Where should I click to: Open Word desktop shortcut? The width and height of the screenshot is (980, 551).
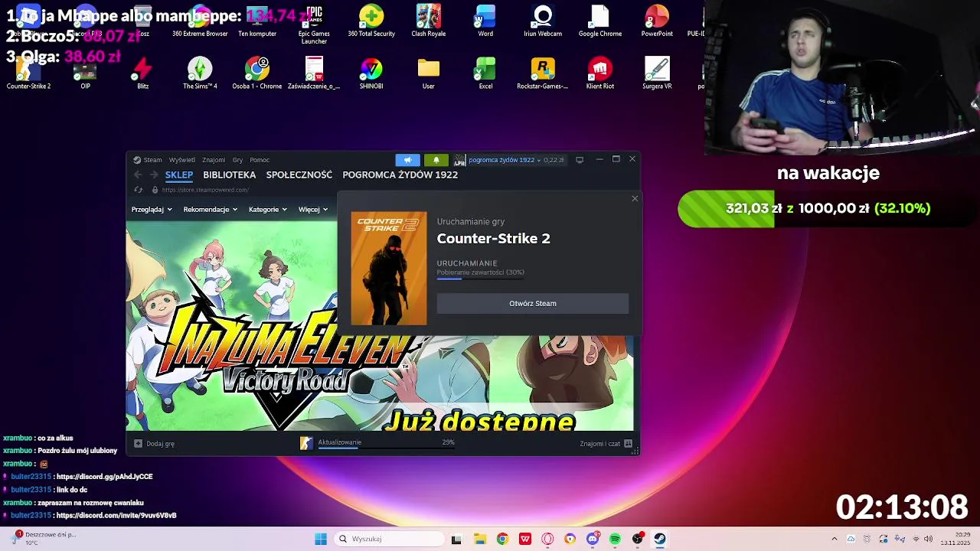[x=485, y=21]
